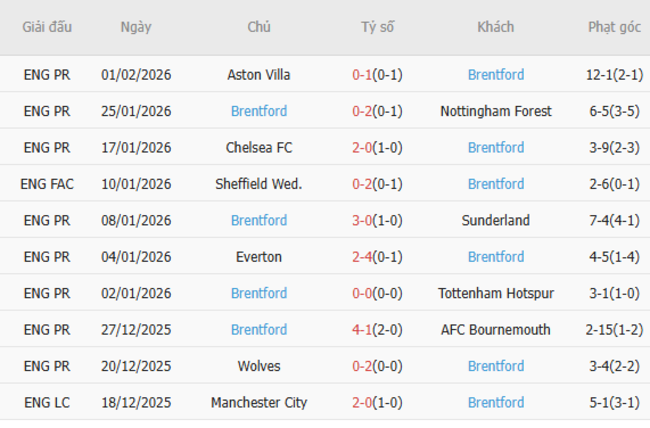Select the "Phạt góc" column header
The image size is (650, 428).
[x=614, y=28]
